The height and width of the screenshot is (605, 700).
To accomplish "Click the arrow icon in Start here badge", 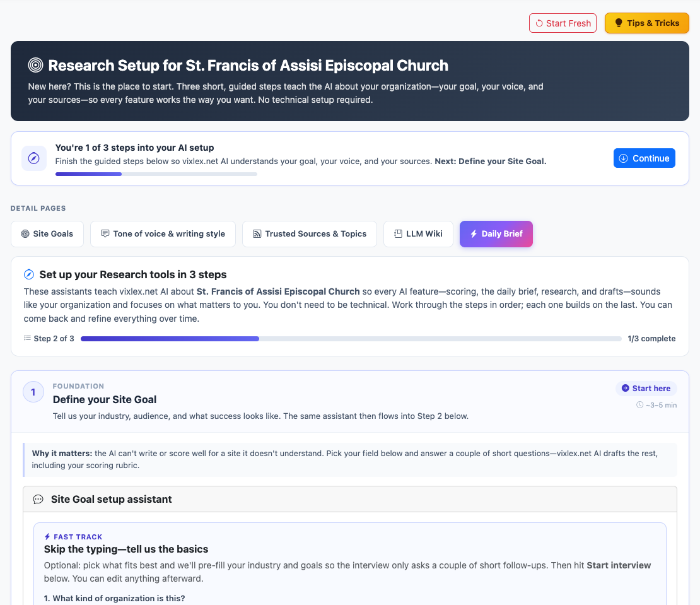I will tap(626, 389).
